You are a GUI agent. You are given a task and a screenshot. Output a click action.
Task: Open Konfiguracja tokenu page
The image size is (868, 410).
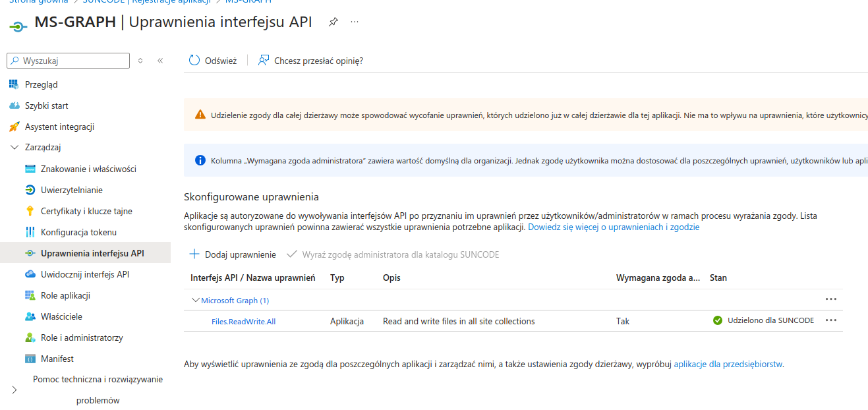(78, 232)
